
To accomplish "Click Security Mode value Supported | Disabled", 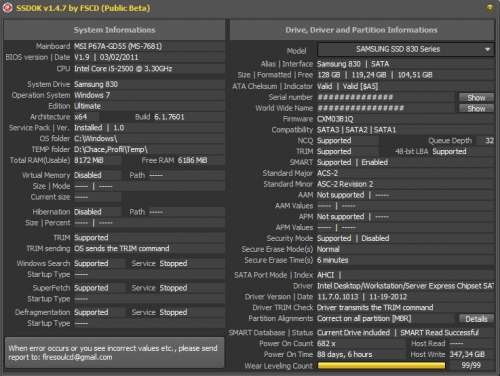I will coord(353,238).
